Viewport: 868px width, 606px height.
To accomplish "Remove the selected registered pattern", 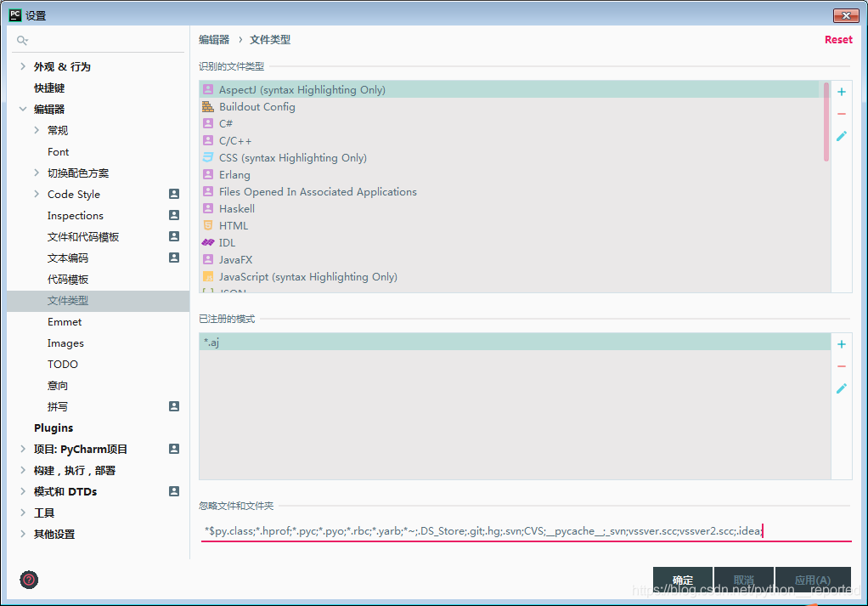I will [842, 366].
